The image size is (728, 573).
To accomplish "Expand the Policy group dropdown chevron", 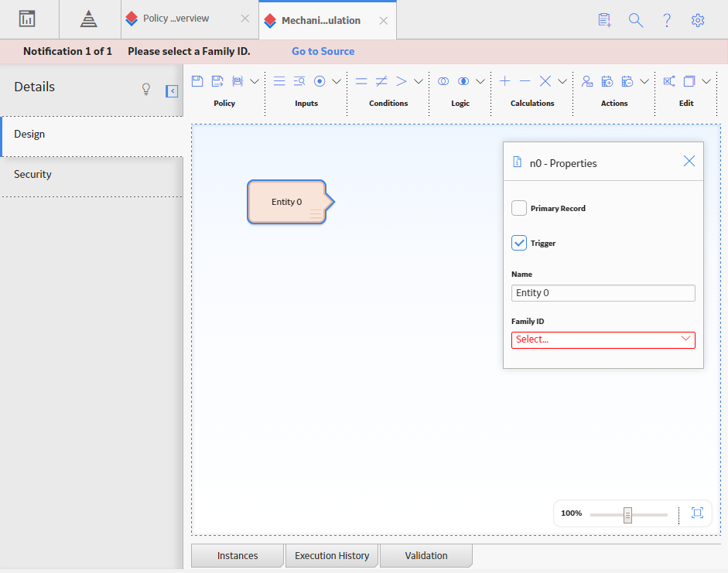I will pyautogui.click(x=255, y=81).
